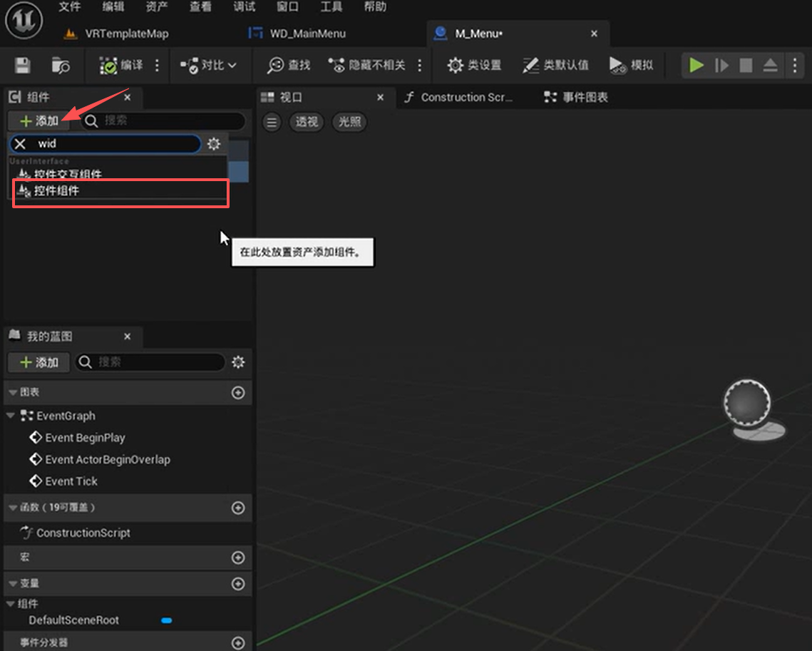Open the 类设置 class settings
Viewport: 812px width, 651px height.
[x=474, y=66]
